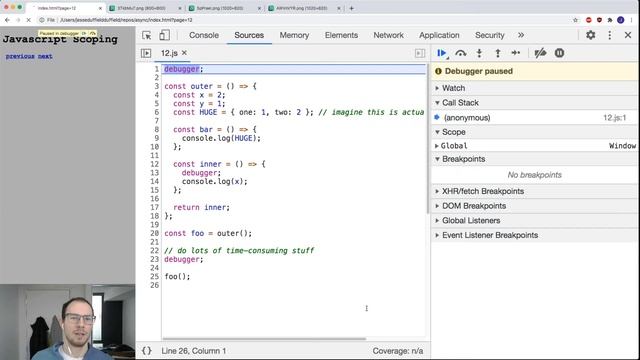Click the Debugger paused banner

click(x=534, y=71)
